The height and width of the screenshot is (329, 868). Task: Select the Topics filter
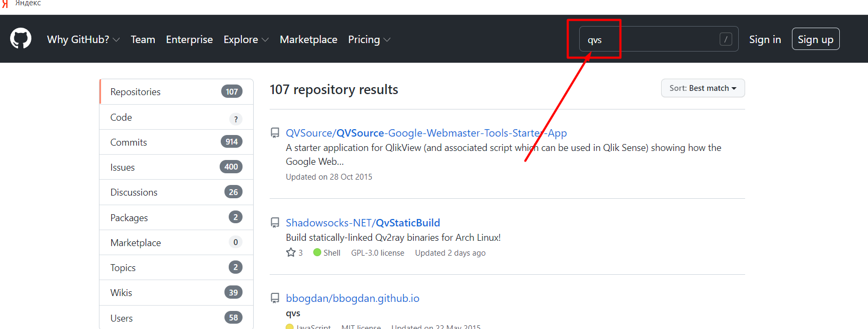point(176,267)
